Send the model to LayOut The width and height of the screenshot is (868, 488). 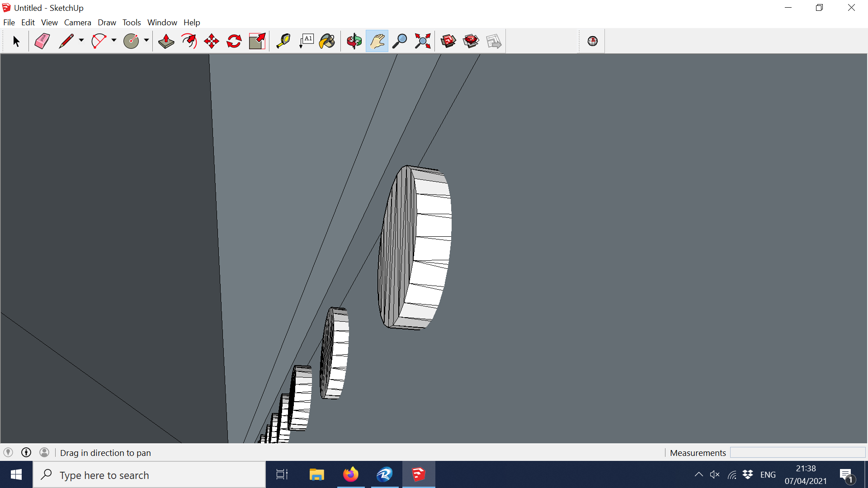pos(494,41)
